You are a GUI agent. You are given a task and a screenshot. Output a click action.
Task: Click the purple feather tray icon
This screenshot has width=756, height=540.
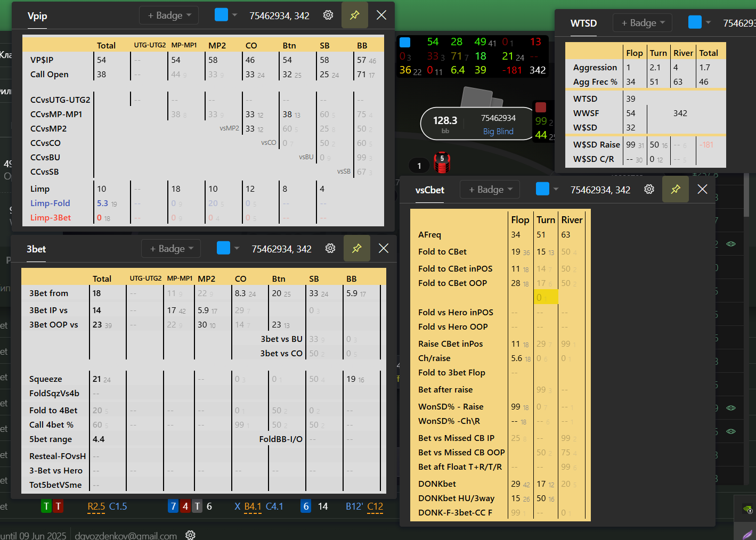pyautogui.click(x=747, y=534)
